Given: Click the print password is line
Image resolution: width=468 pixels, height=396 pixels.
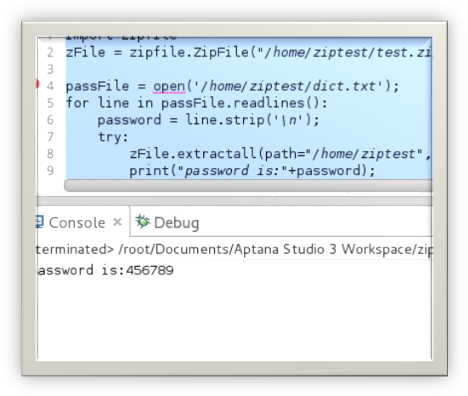Looking at the screenshot, I should [252, 171].
